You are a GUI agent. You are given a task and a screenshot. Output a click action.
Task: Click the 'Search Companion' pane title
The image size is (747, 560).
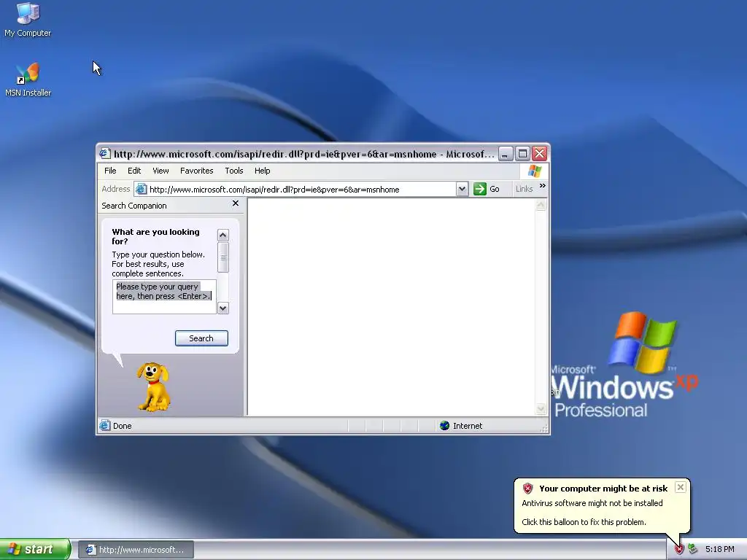pos(134,206)
